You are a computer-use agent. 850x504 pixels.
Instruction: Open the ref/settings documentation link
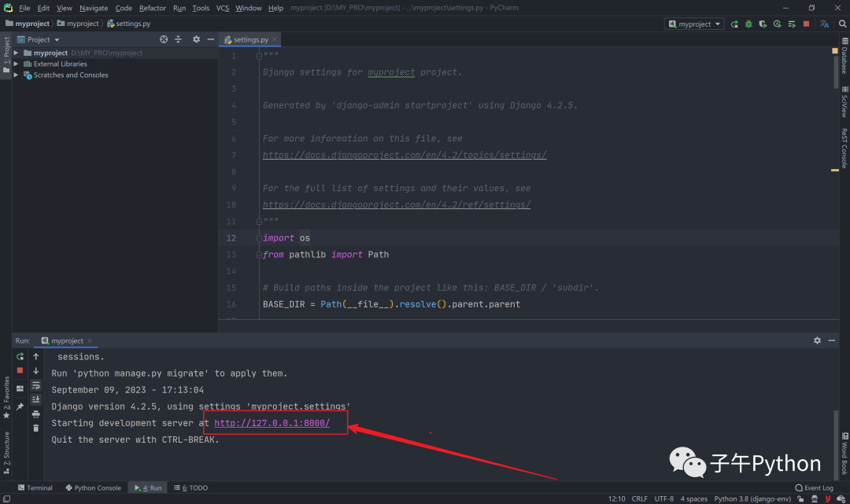pos(396,205)
